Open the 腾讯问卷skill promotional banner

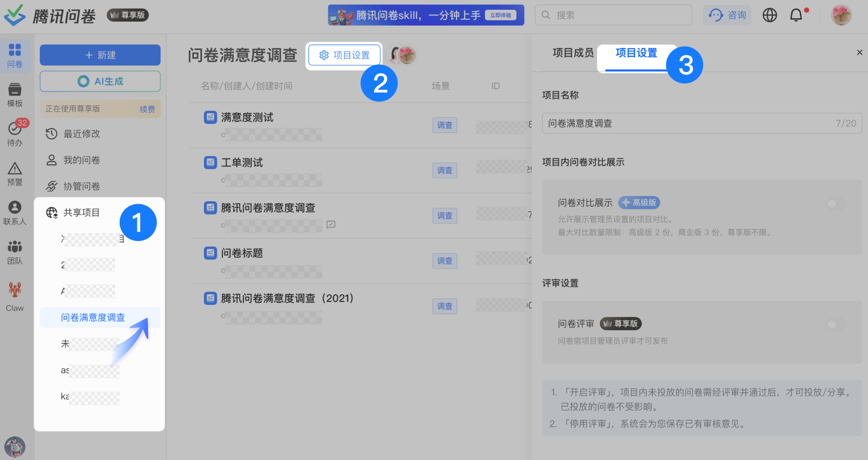[426, 15]
